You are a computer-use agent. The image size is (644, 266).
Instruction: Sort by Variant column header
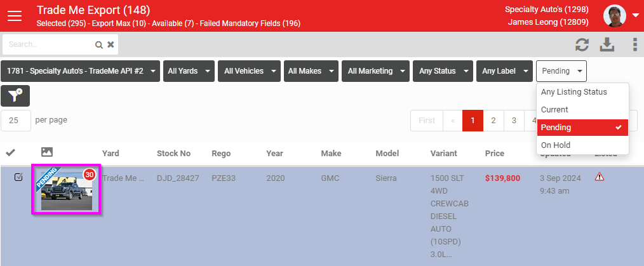(443, 154)
